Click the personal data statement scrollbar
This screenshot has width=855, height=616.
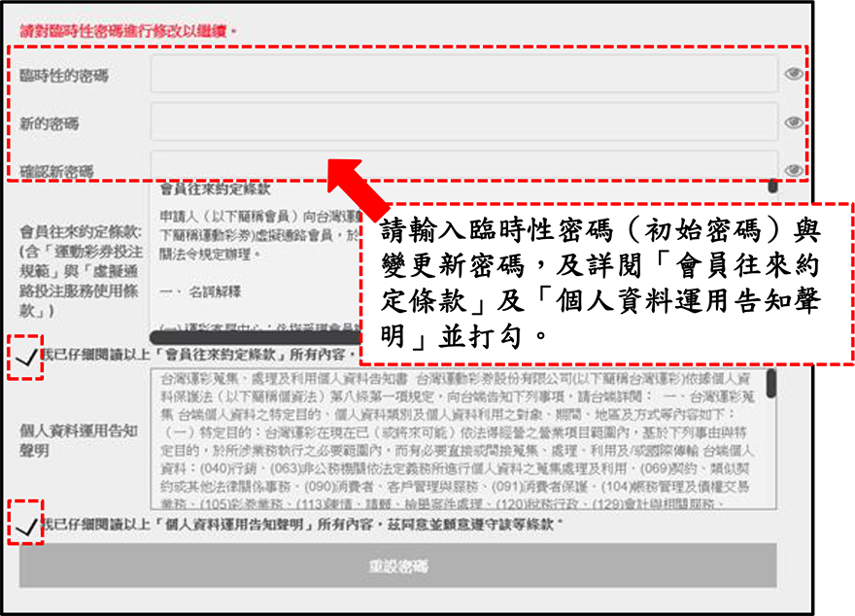click(x=771, y=384)
